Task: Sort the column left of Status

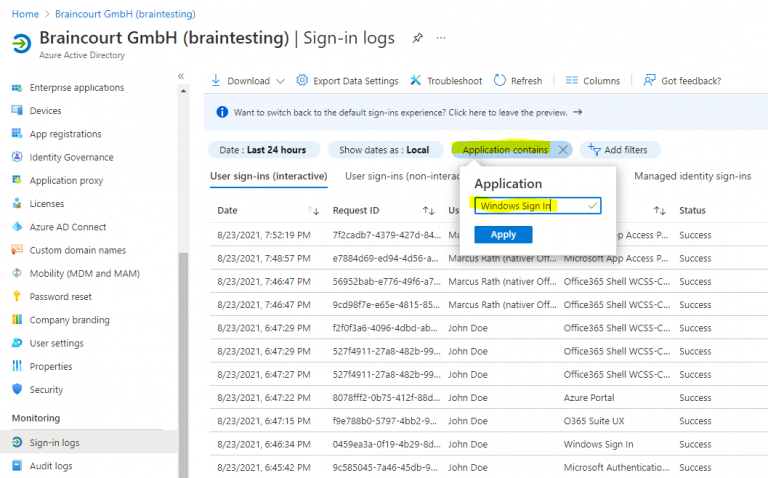Action: tap(660, 211)
